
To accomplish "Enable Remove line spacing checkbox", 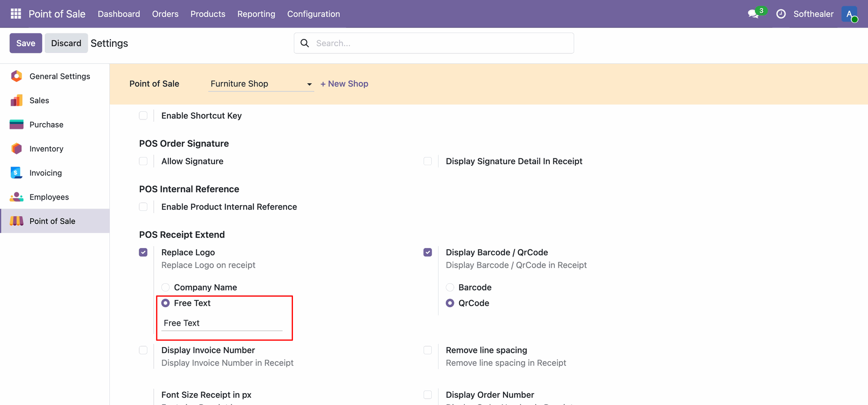I will (x=428, y=350).
